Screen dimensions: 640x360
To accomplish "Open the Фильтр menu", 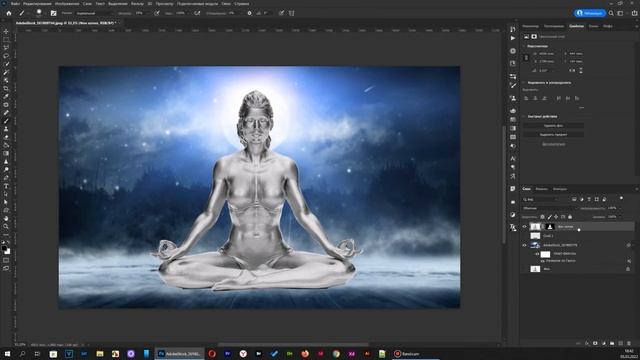I will tap(137, 4).
